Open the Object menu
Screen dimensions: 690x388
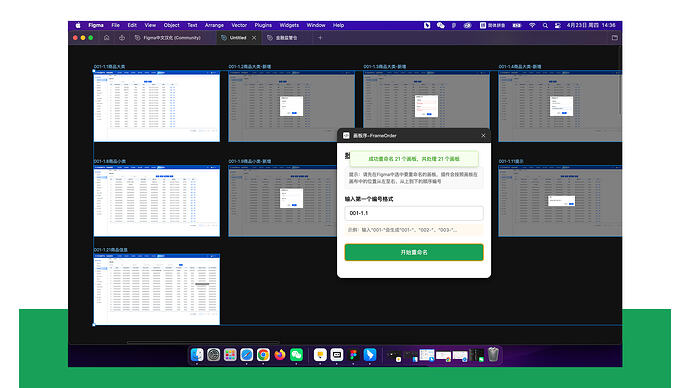coord(171,26)
